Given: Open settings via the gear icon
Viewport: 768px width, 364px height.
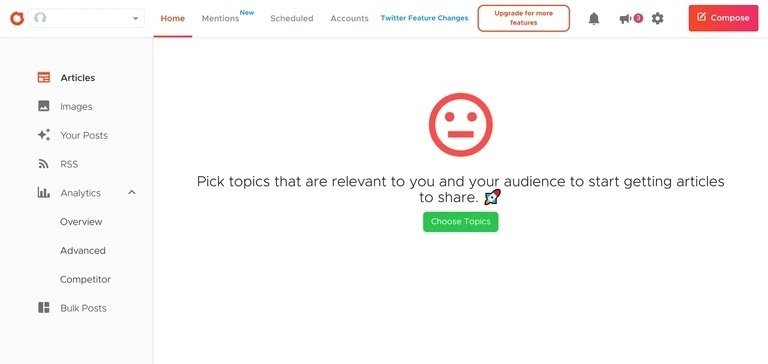Looking at the screenshot, I should (657, 19).
